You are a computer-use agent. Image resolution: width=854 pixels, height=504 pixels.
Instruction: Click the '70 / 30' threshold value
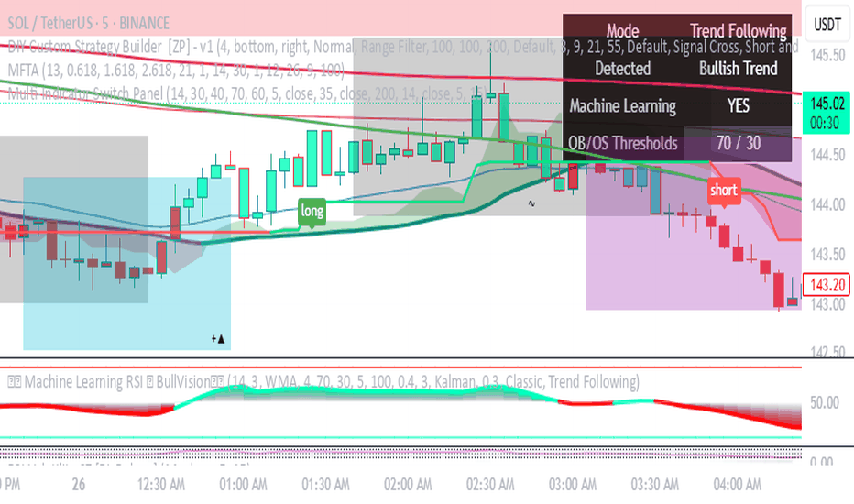pos(738,143)
